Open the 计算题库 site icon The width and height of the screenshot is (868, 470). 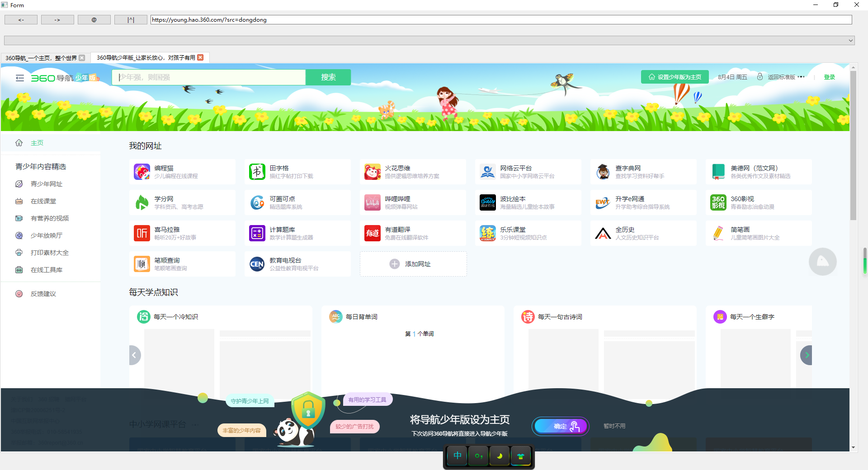257,233
